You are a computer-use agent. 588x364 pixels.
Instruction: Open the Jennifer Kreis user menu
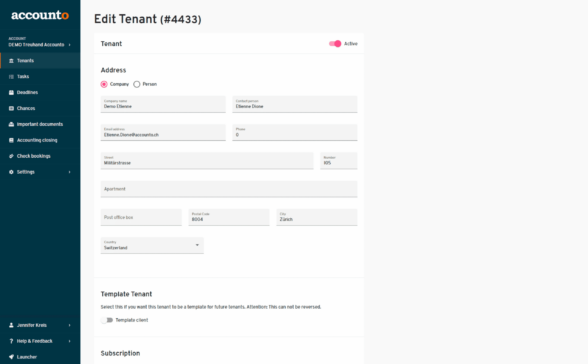point(40,325)
